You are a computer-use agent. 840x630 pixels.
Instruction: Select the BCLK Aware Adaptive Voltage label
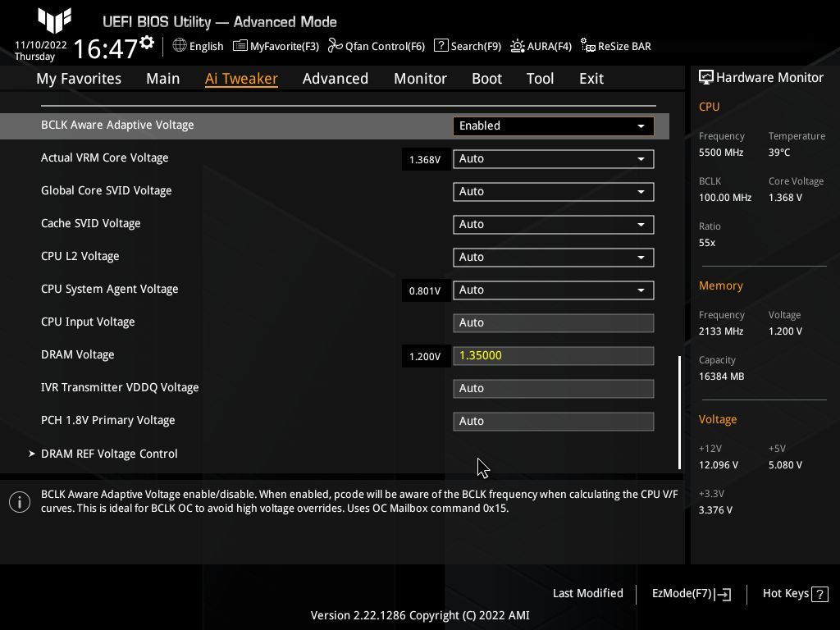tap(117, 125)
